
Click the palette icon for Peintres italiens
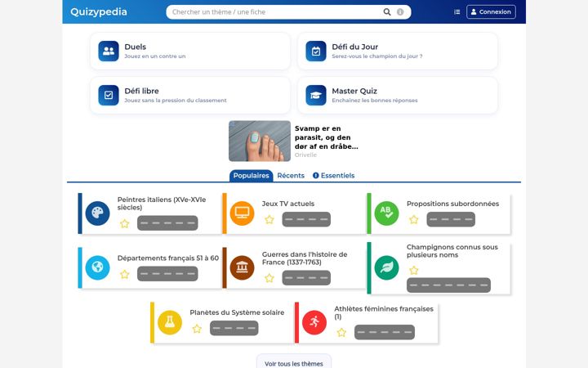[97, 213]
